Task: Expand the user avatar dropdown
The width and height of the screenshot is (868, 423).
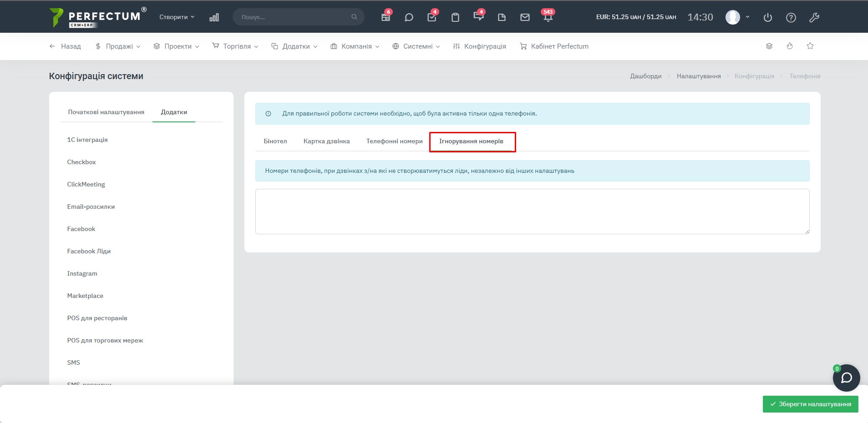Action: coord(737,17)
